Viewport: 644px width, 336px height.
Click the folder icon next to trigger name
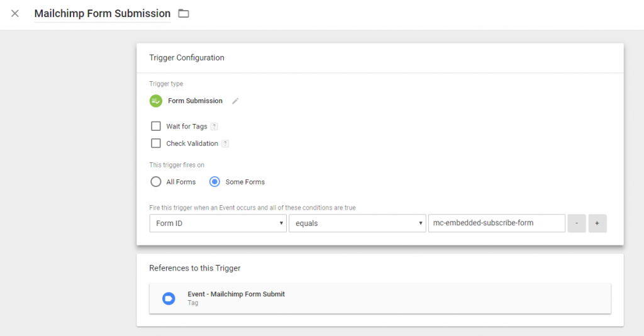[184, 14]
